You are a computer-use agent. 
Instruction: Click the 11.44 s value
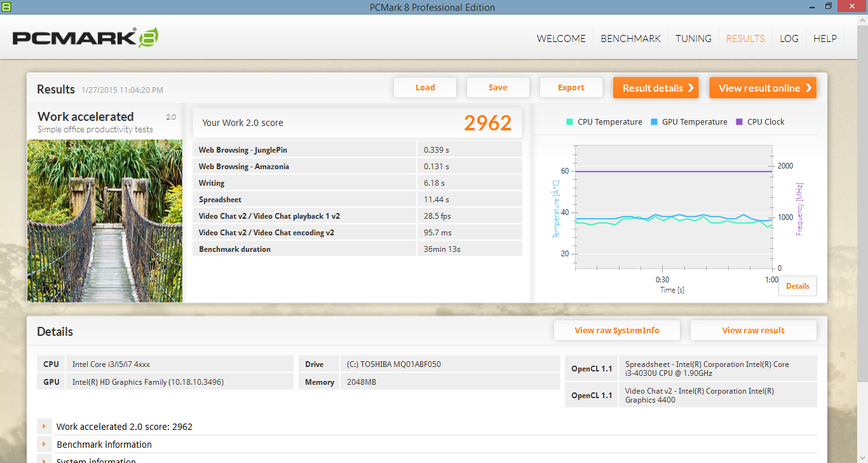(437, 200)
